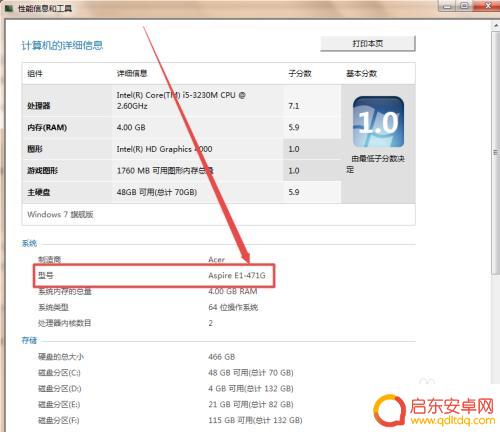Click the scrollbar up arrow
The width and height of the screenshot is (500, 432).
coord(496,26)
